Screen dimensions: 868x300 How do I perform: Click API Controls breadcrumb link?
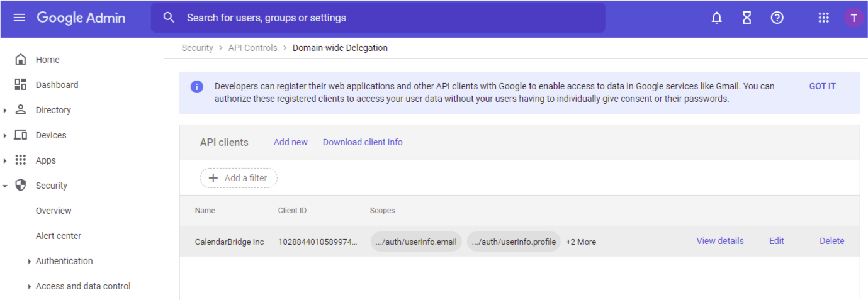tap(252, 48)
